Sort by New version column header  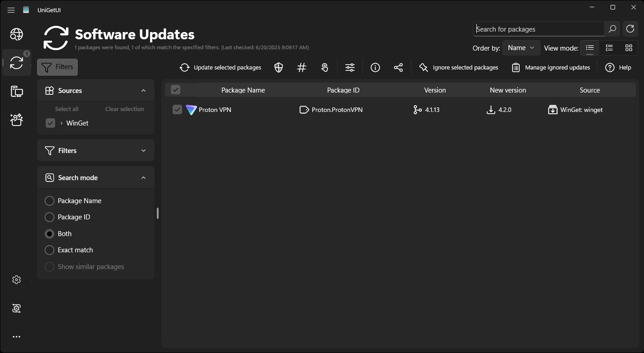pos(508,90)
